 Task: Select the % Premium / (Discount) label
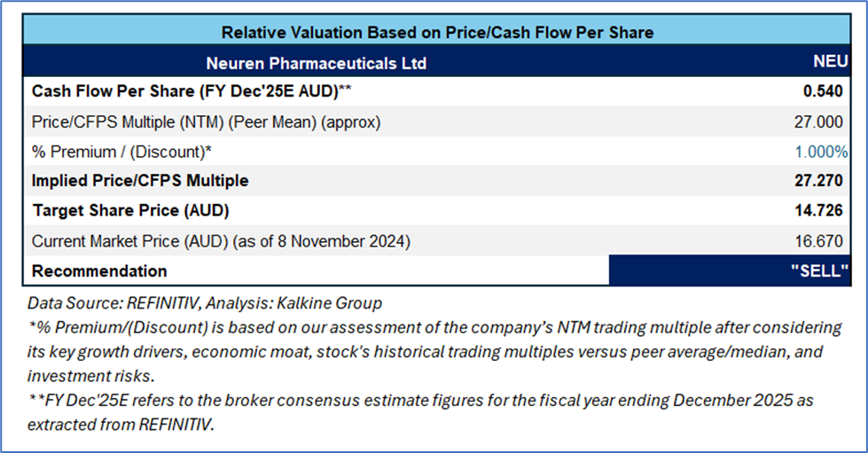tap(121, 152)
